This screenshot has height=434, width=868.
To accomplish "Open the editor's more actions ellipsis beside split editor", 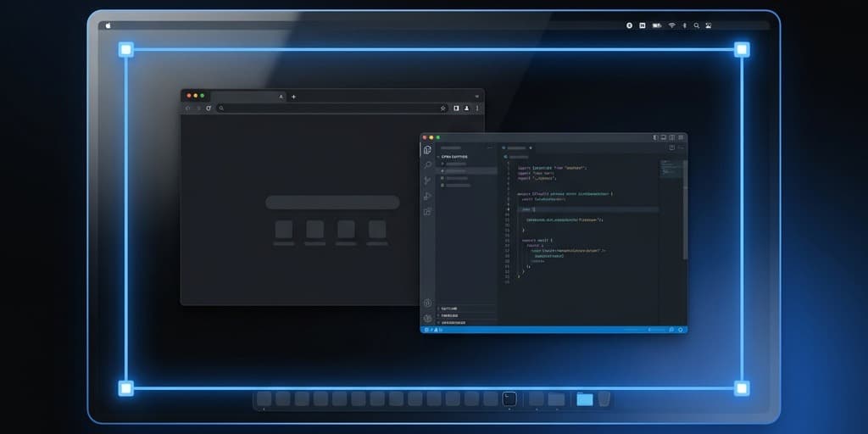I will pos(681,147).
